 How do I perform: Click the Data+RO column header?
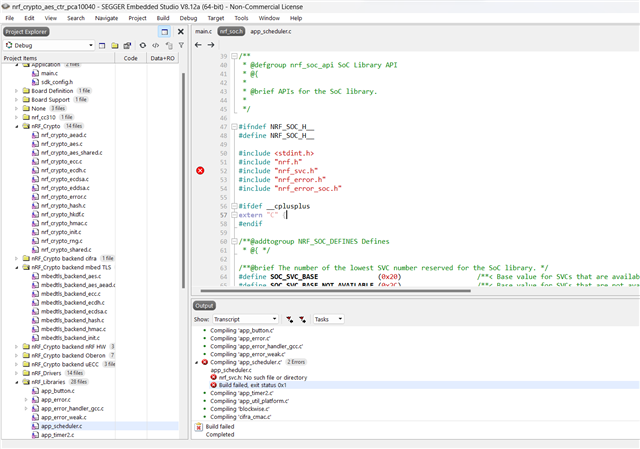pyautogui.click(x=162, y=58)
